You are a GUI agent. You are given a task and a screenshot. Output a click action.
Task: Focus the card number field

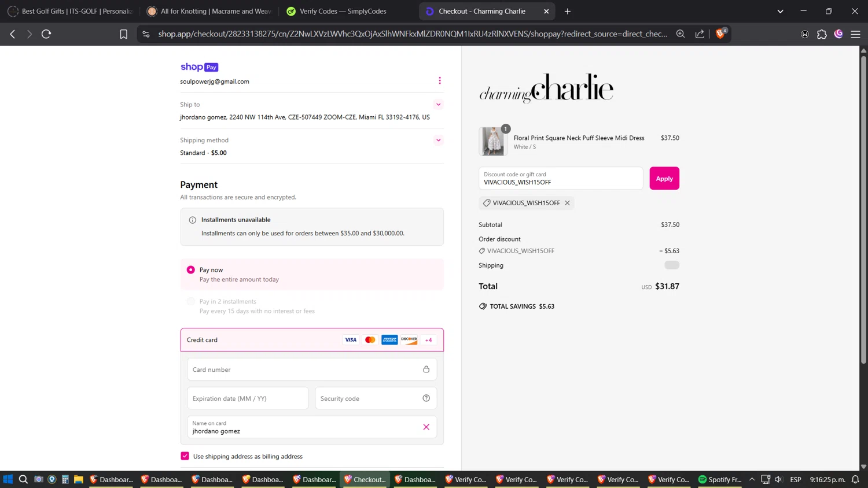312,369
